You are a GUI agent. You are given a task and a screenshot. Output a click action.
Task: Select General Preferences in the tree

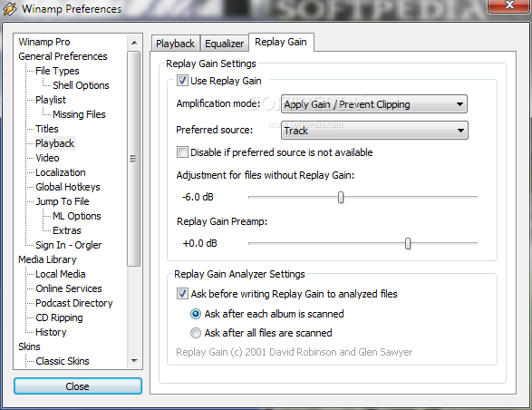(x=63, y=56)
